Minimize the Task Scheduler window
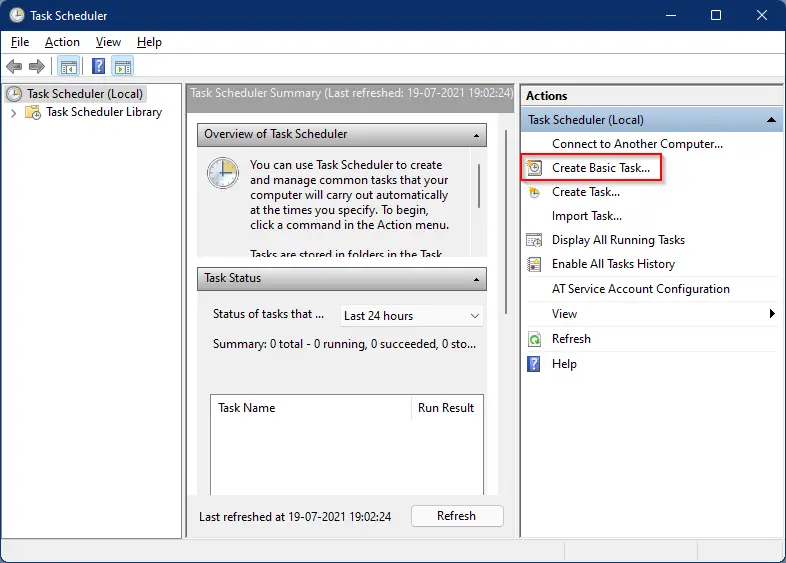Screen dimensions: 786x563 coord(671,16)
